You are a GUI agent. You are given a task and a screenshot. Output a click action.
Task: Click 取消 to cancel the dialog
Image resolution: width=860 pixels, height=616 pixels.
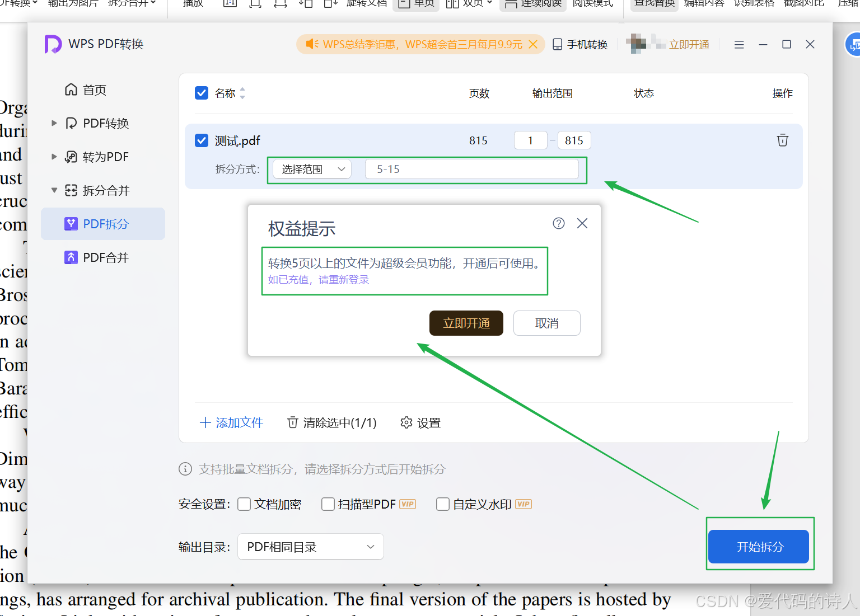point(547,323)
